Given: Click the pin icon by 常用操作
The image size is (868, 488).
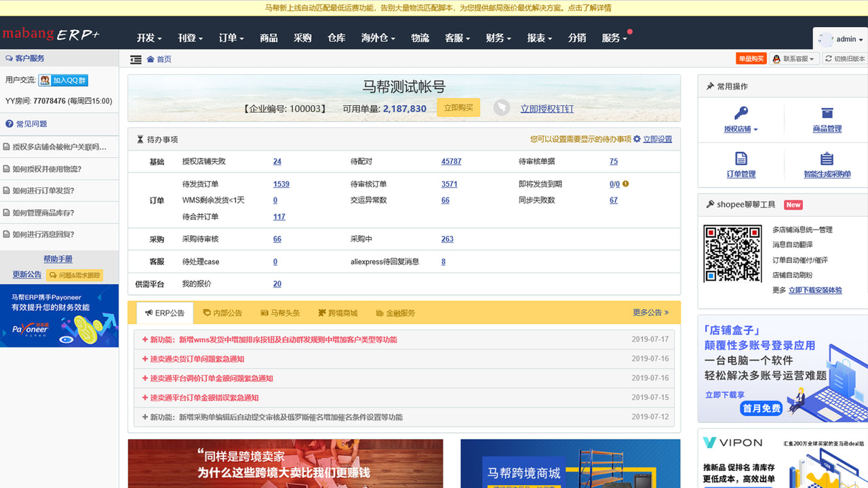Looking at the screenshot, I should pos(710,86).
